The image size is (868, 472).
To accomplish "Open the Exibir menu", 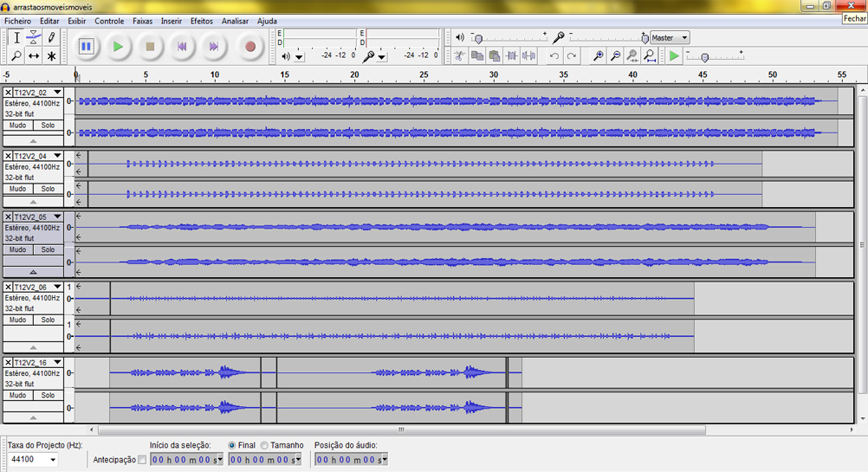I will click(x=76, y=21).
